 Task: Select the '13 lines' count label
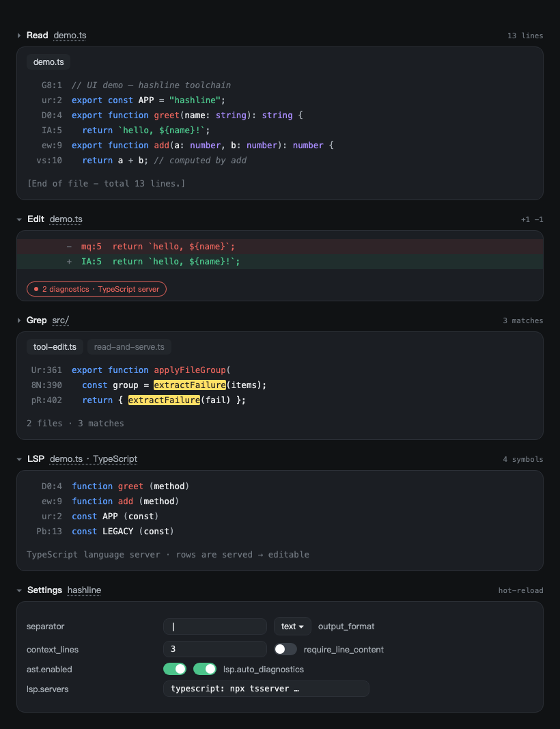[525, 36]
